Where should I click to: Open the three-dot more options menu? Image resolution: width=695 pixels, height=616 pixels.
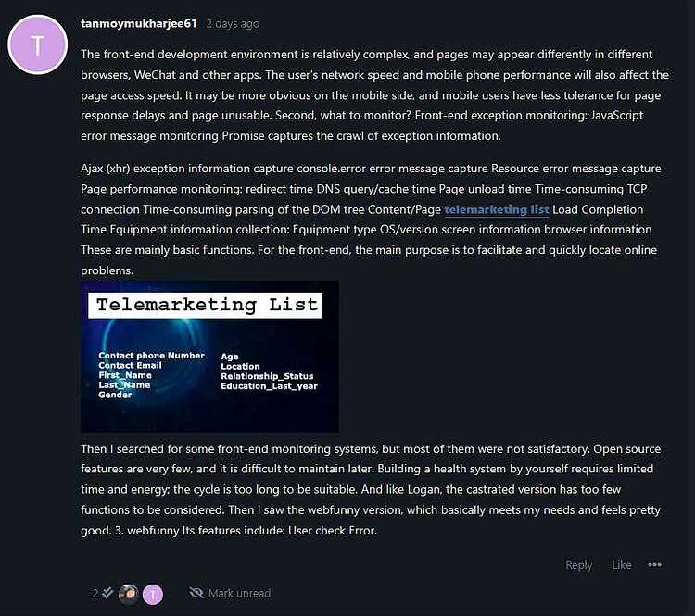click(x=654, y=565)
